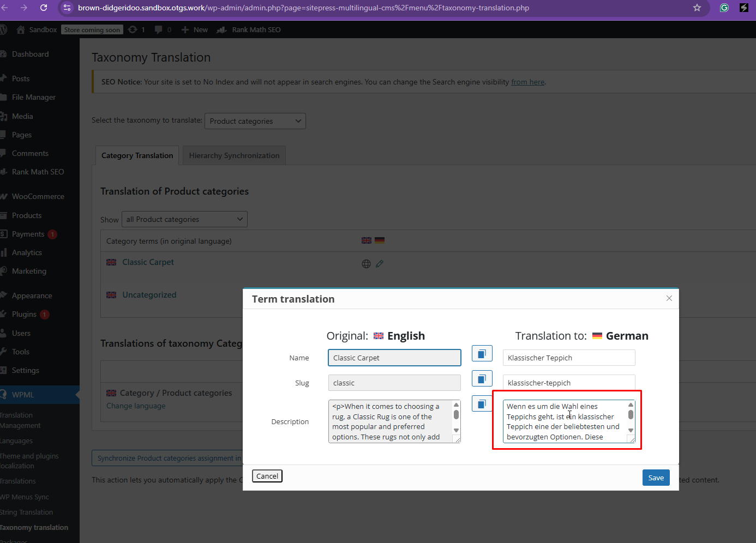Copy original slug to German translation

pos(482,379)
